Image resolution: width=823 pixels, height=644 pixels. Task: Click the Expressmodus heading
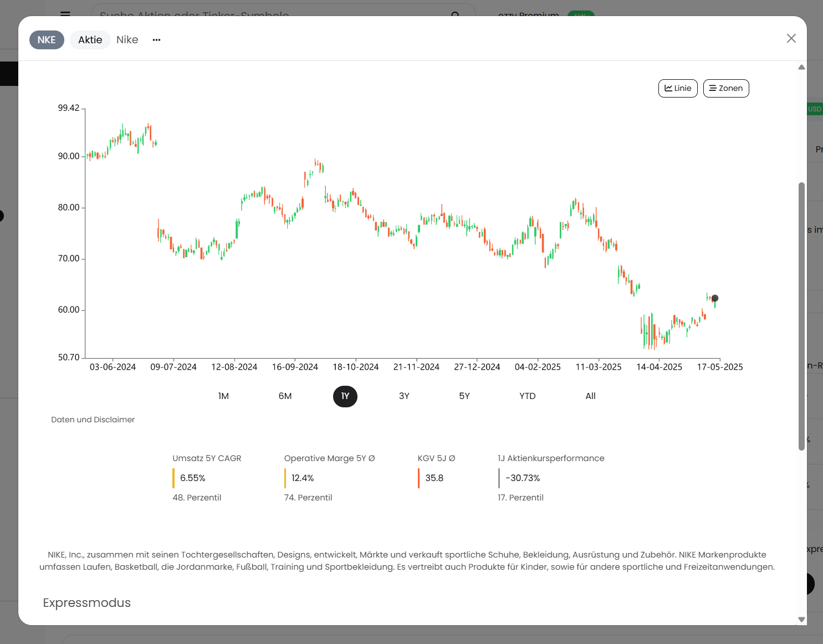[x=87, y=603]
